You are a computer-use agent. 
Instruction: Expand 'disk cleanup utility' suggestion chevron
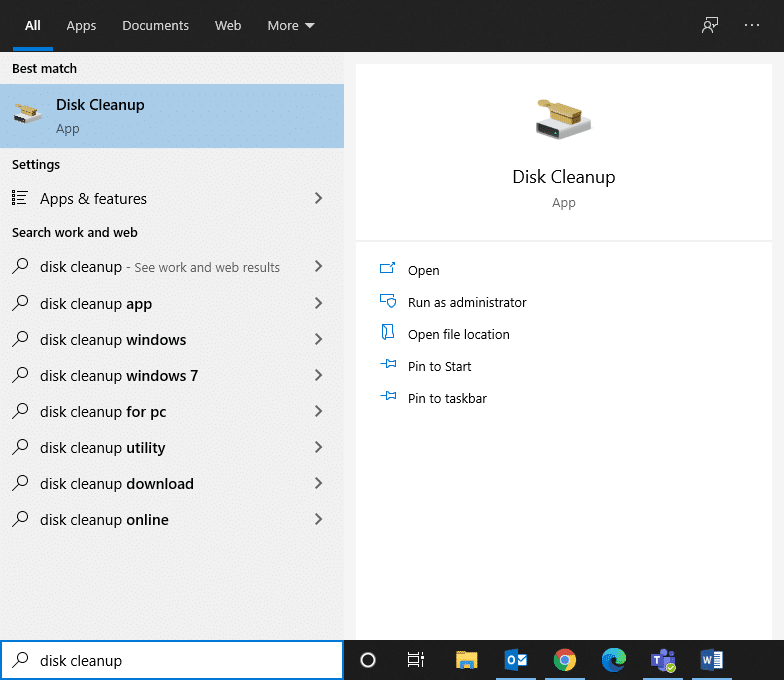[x=318, y=448]
